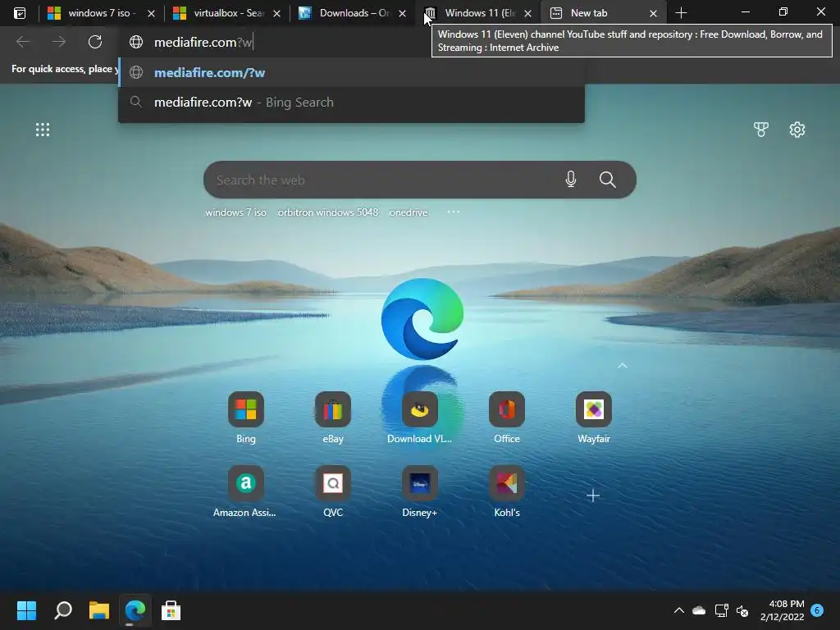The image size is (840, 630).
Task: Open the 'windows 7 iso' recent search
Action: click(235, 212)
